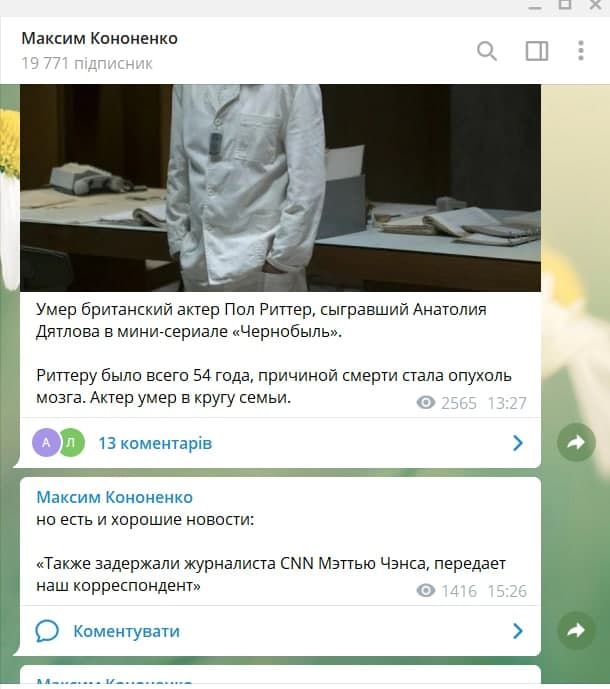Click eye views icon showing 1416
This screenshot has width=610, height=689.
click(x=425, y=591)
